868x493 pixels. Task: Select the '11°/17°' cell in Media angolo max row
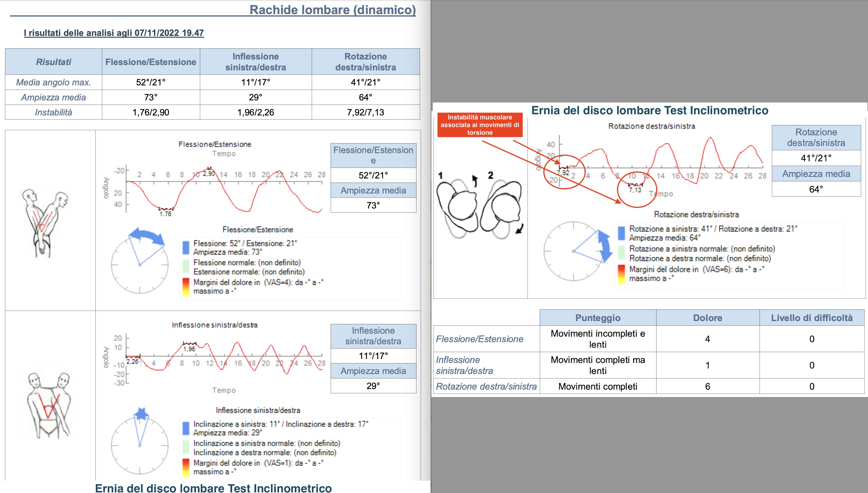256,82
